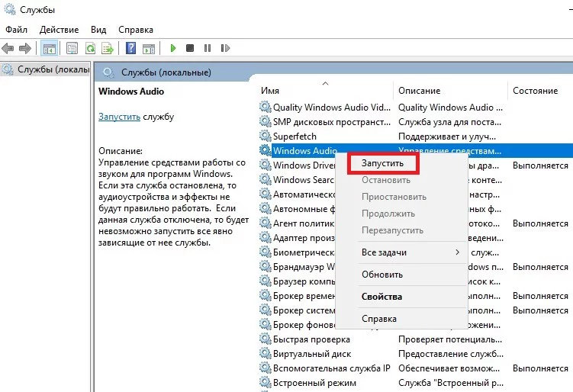Open the Properties toolbar icon

(72, 48)
